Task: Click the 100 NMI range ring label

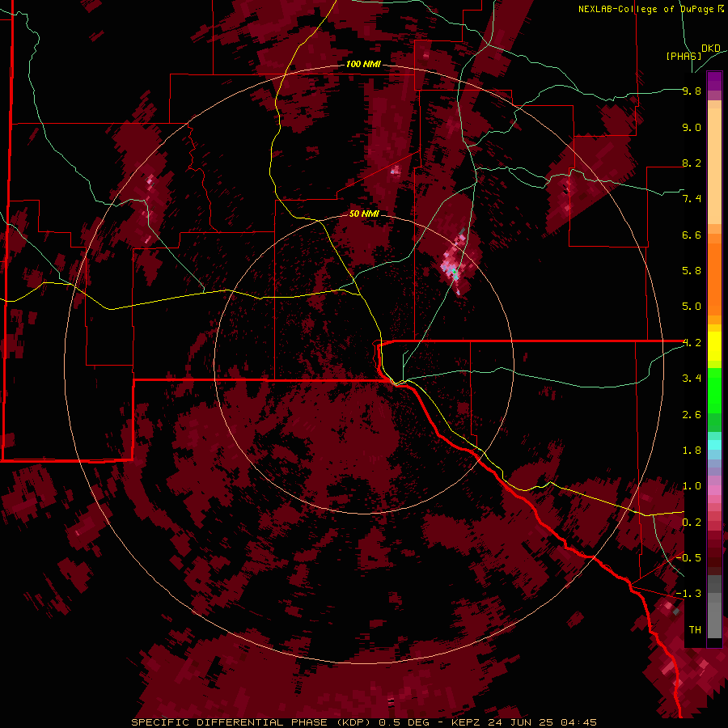Action: pyautogui.click(x=363, y=64)
